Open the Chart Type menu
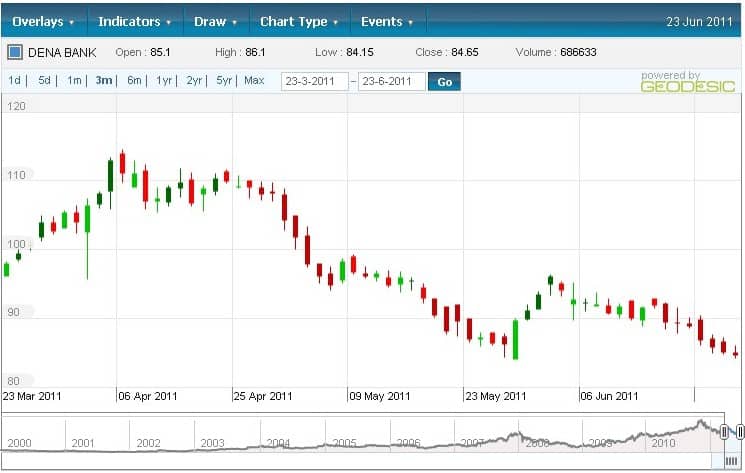 click(299, 21)
